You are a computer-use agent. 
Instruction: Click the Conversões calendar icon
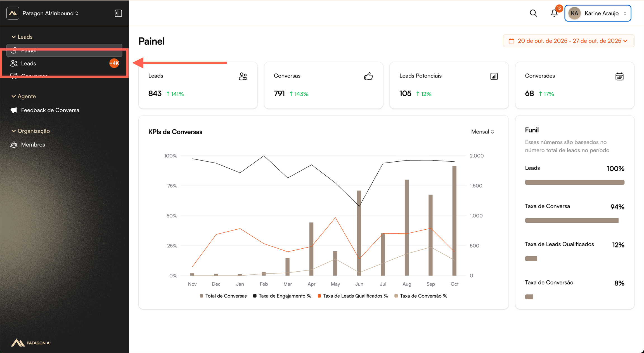tap(619, 76)
